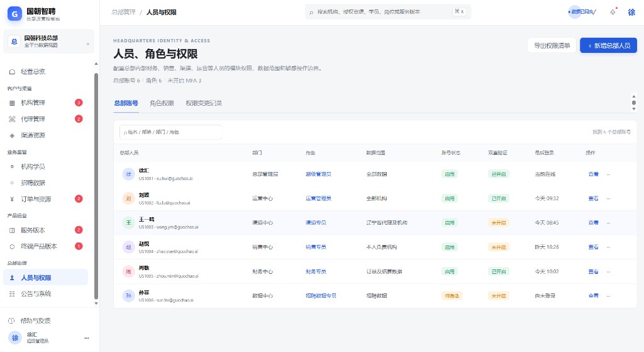Screen dimensions: 644x352
Task: Open the more actions menu for 刘璐 row
Action: [x=608, y=198]
